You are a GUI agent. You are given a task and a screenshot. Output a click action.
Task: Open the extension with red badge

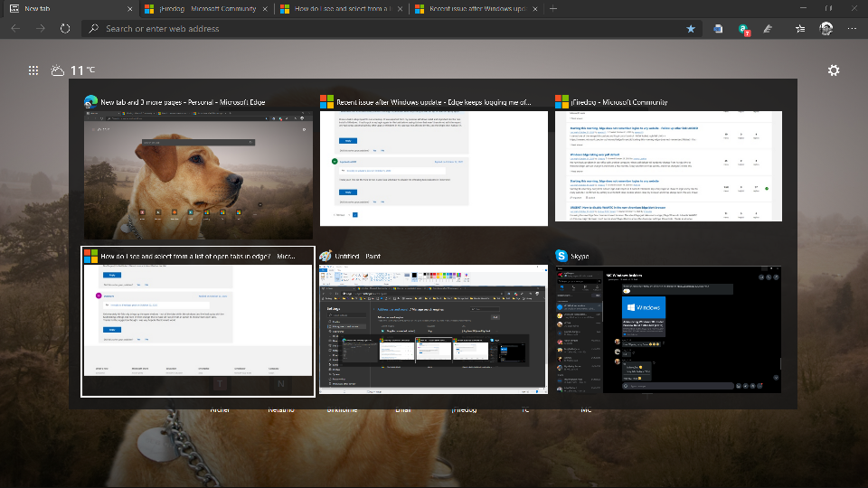[x=744, y=29]
